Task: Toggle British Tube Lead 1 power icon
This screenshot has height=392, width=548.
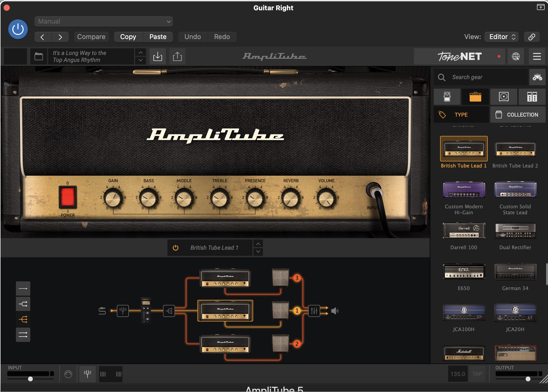Action: [176, 248]
